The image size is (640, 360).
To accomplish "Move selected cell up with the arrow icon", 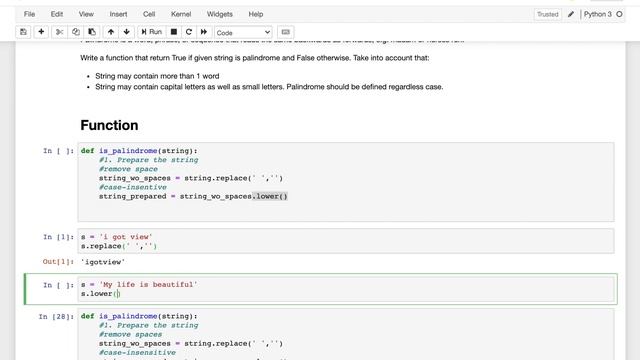I will tap(111, 32).
